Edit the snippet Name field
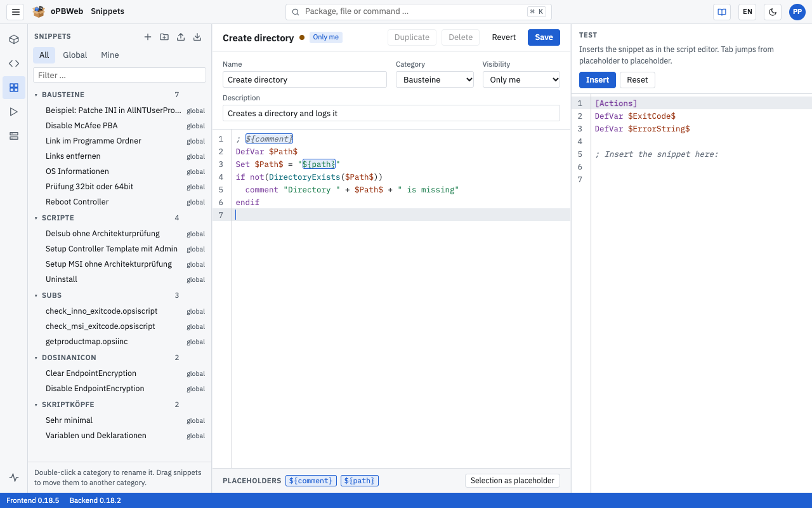The height and width of the screenshot is (508, 812). [x=304, y=79]
